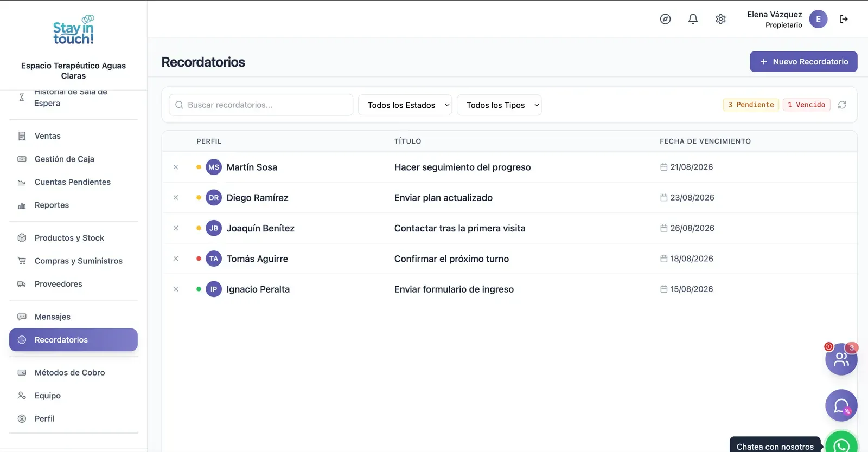Screen dimensions: 868x452
Task: Click the JB avatar for Joaquín Benítez
Action: (214, 228)
